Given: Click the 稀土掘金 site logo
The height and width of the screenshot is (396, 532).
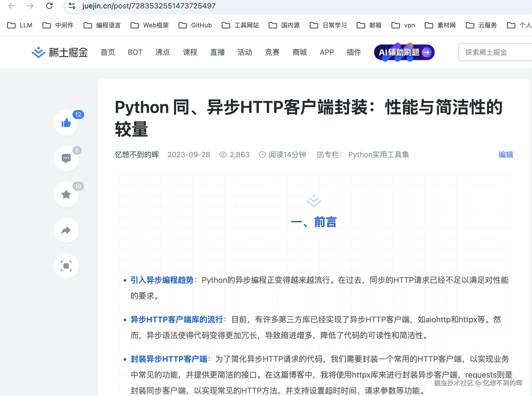Looking at the screenshot, I should coord(60,52).
